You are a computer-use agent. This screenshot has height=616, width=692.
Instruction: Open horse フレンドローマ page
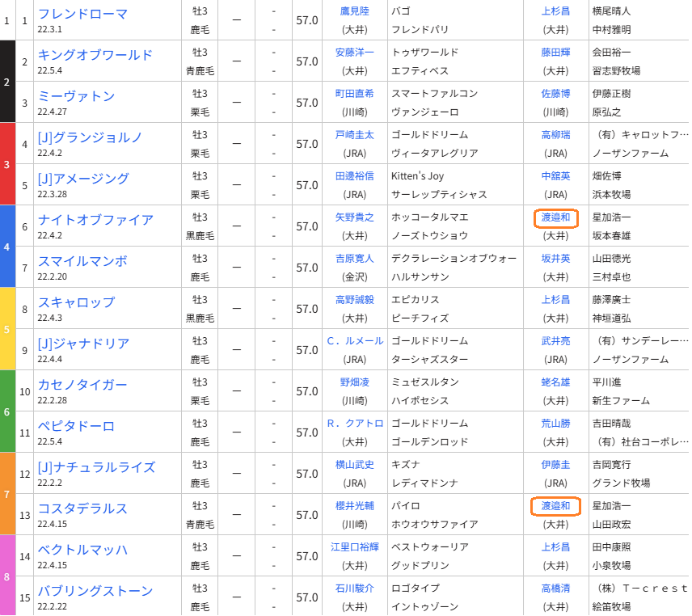82,14
